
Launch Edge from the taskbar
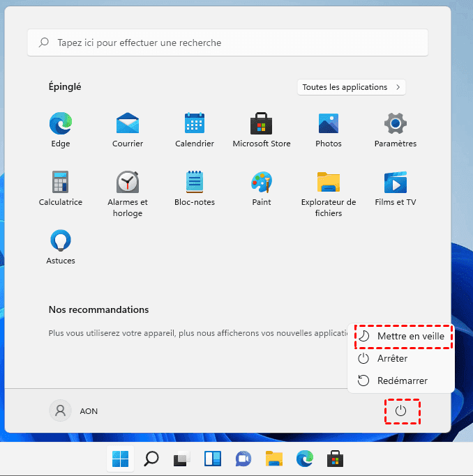point(305,459)
